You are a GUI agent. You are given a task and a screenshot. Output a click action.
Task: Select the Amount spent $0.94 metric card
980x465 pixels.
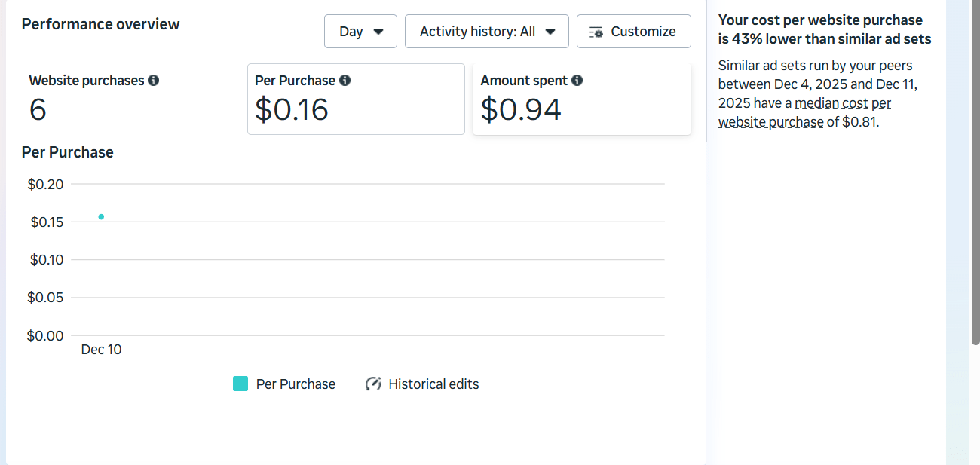(x=581, y=99)
